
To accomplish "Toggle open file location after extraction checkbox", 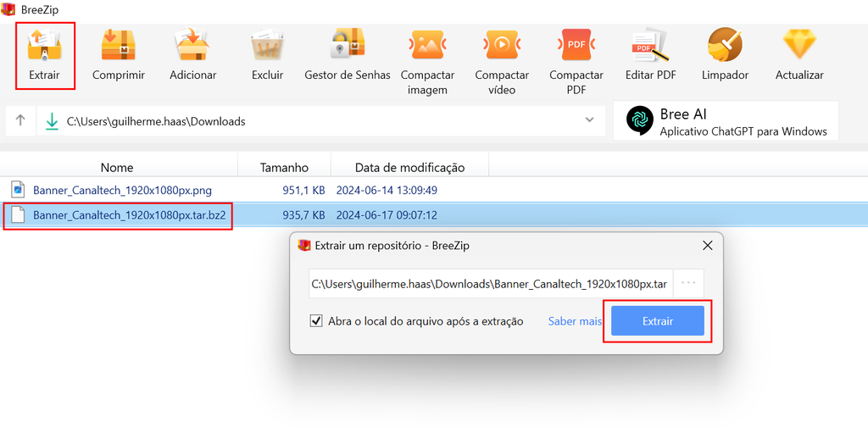I will point(316,321).
